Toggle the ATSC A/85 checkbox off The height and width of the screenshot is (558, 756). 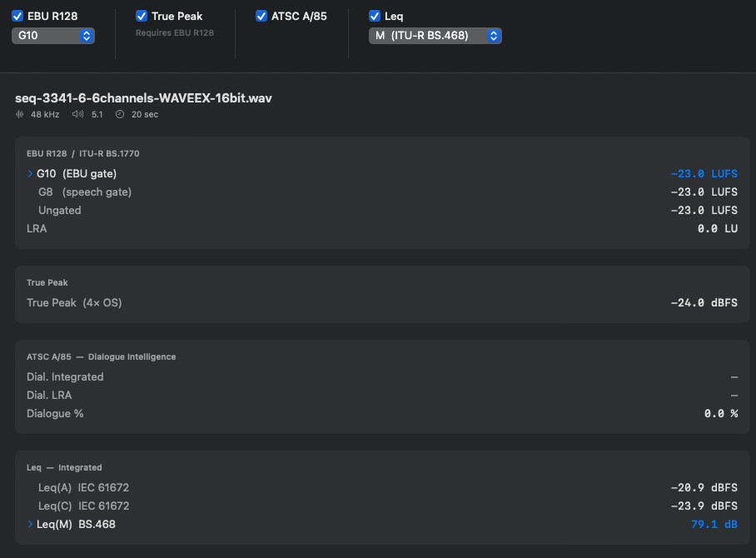(x=261, y=15)
